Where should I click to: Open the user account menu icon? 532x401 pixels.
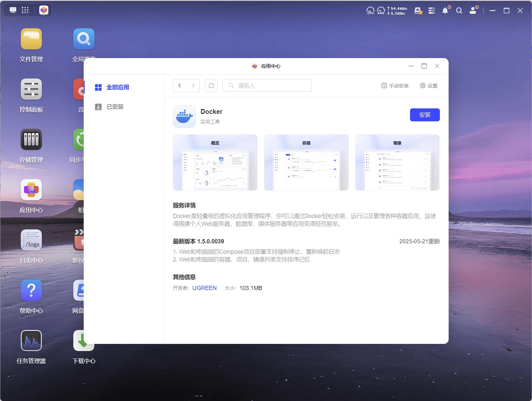coord(473,10)
